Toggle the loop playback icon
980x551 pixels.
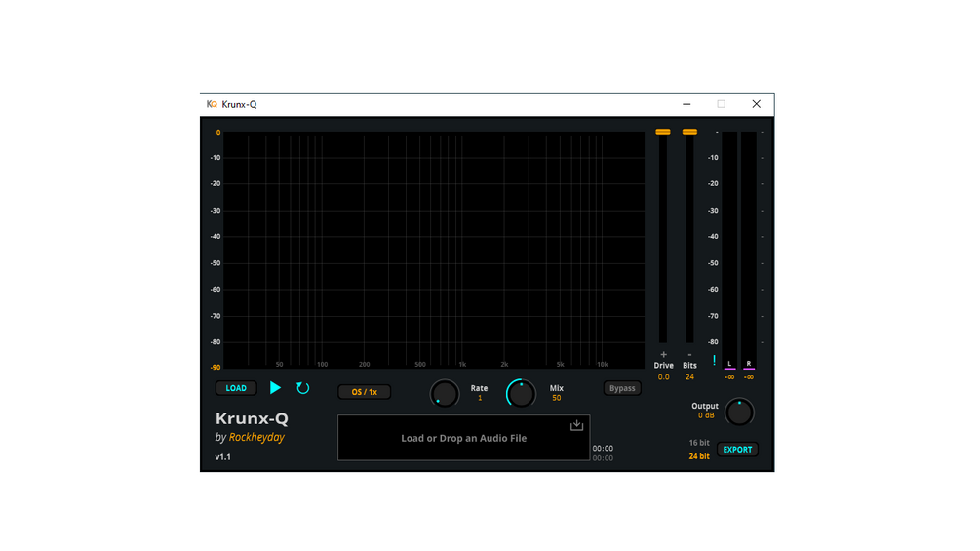pyautogui.click(x=303, y=388)
